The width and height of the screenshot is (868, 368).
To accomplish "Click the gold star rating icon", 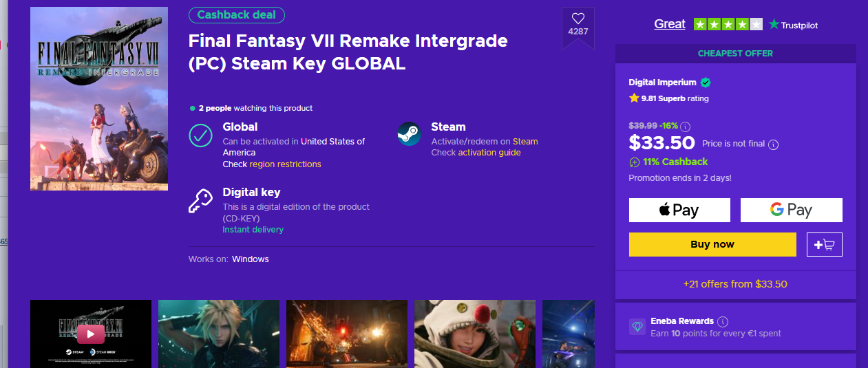I will point(634,98).
